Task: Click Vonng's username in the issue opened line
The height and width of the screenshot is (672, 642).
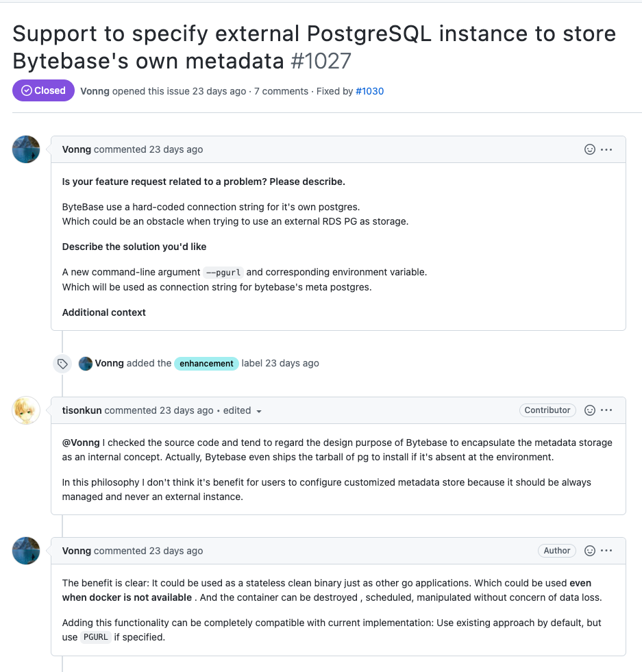Action: (95, 91)
